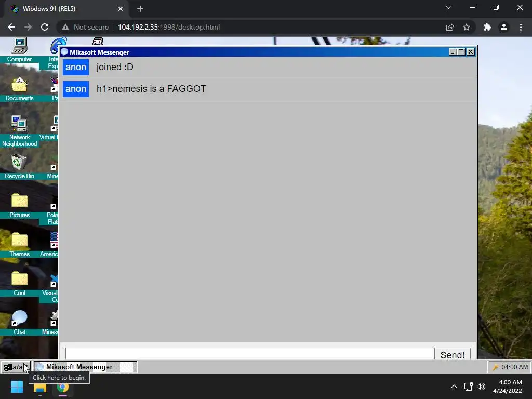This screenshot has height=399, width=532.
Task: Open network status tray icon
Action: (469, 387)
